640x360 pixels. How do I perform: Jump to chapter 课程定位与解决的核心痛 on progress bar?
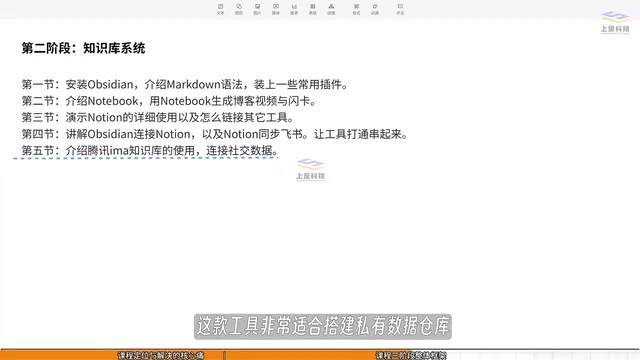click(x=161, y=356)
